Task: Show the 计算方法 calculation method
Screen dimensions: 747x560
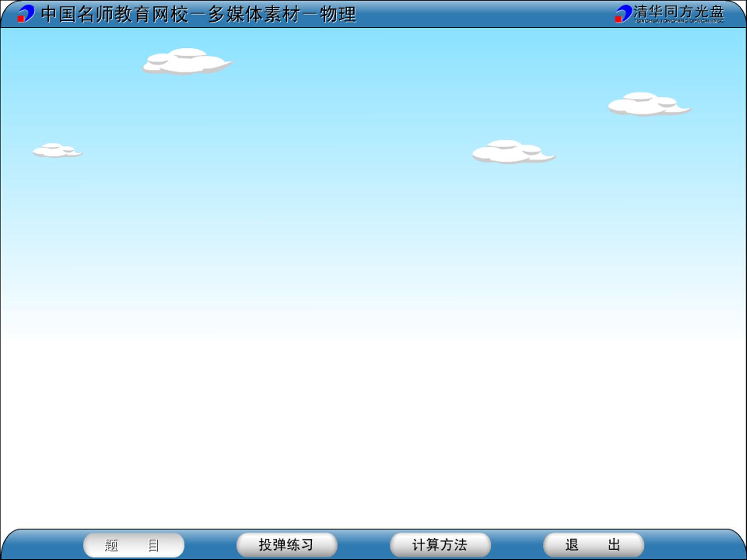Action: pos(440,545)
